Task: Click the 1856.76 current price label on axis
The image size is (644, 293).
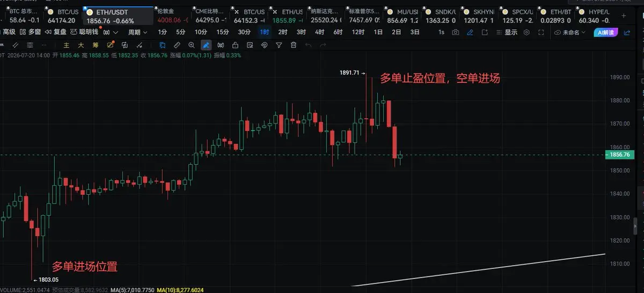Action: tap(619, 155)
